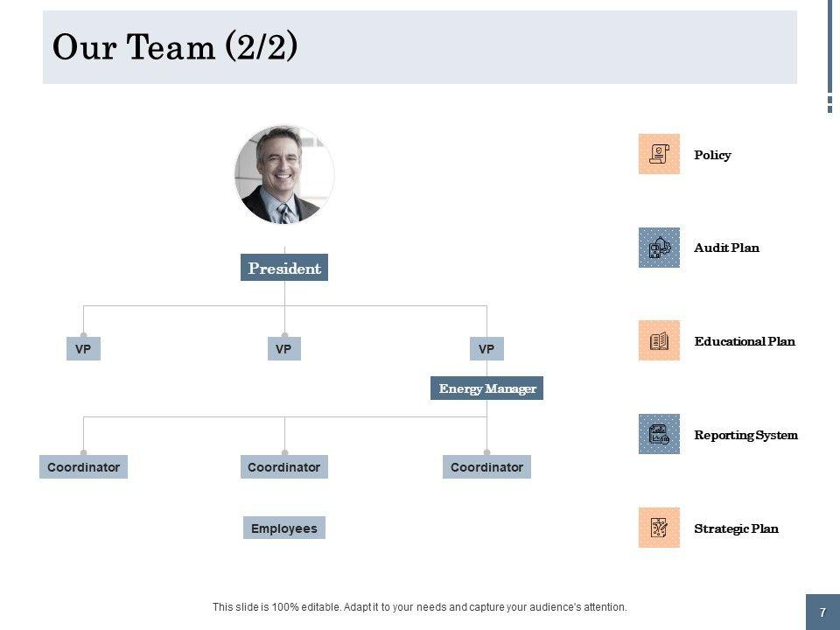Select the rightmost Coordinator box
Viewport: 840px width, 630px height.
pos(486,467)
